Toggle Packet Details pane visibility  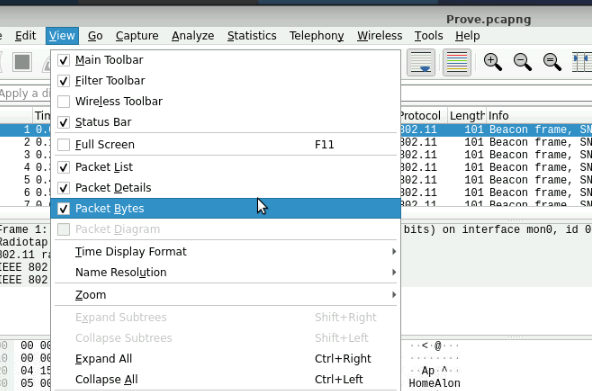click(225, 188)
